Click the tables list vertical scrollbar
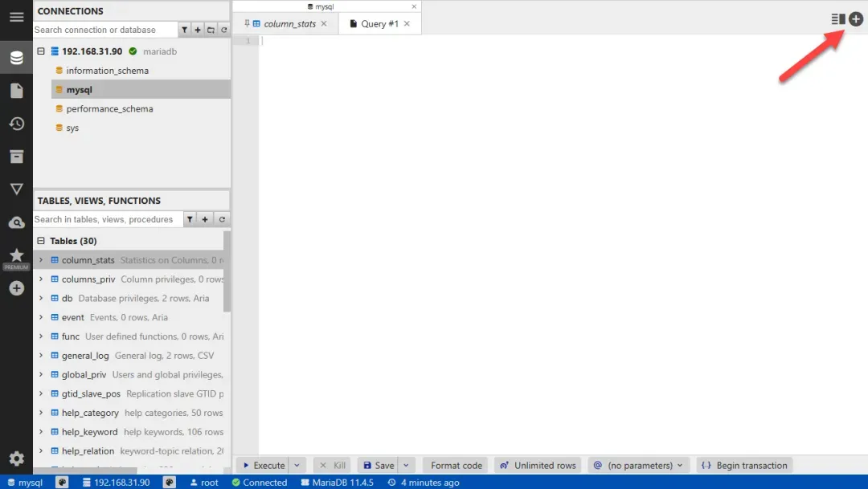 pyautogui.click(x=227, y=271)
